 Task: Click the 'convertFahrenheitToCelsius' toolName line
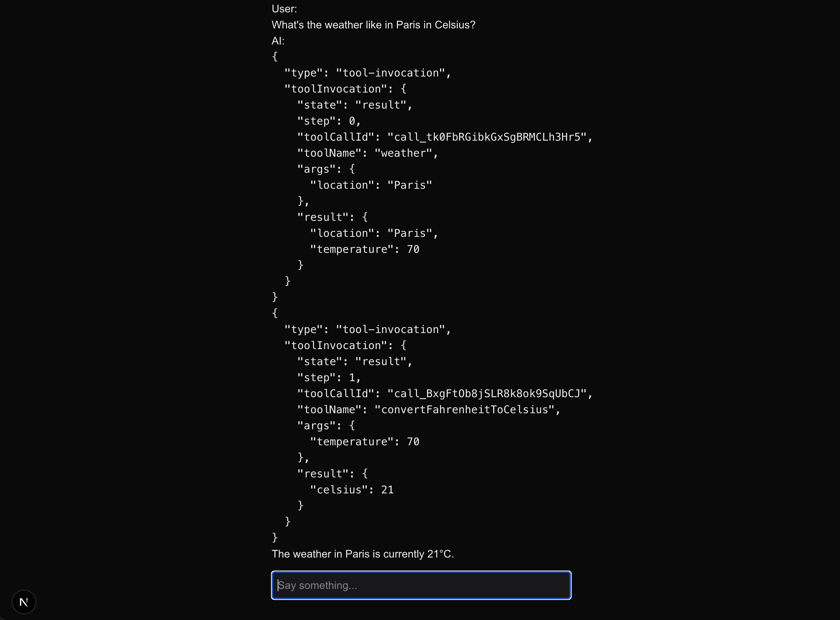click(428, 410)
